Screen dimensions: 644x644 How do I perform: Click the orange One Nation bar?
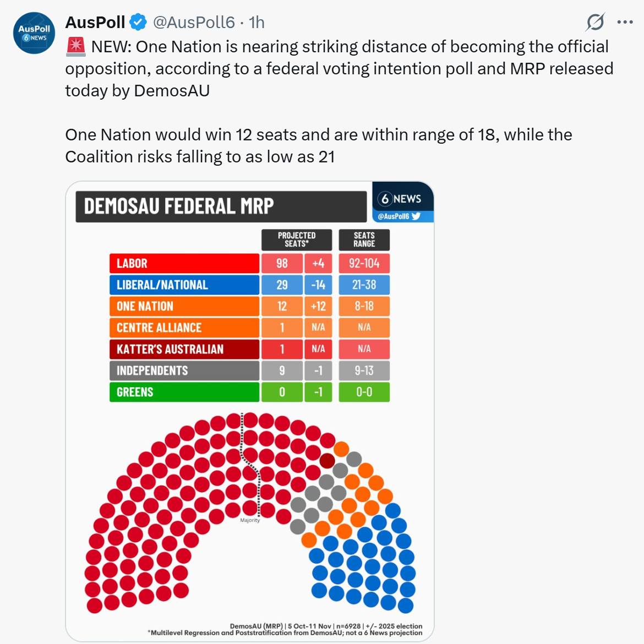pyautogui.click(x=184, y=307)
